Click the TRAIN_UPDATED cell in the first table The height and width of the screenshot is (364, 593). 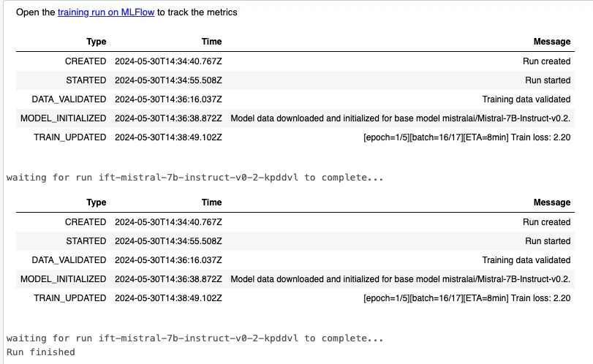point(70,137)
